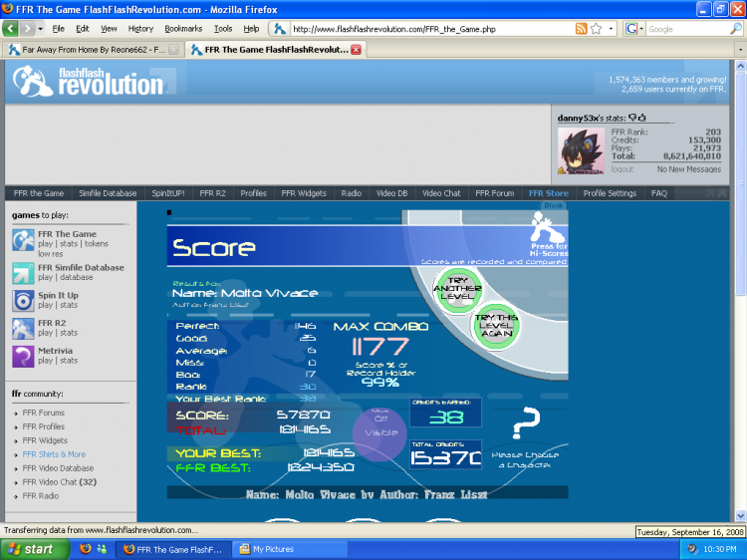This screenshot has height=560, width=747.
Task: Focus the Google search input field
Action: click(686, 29)
